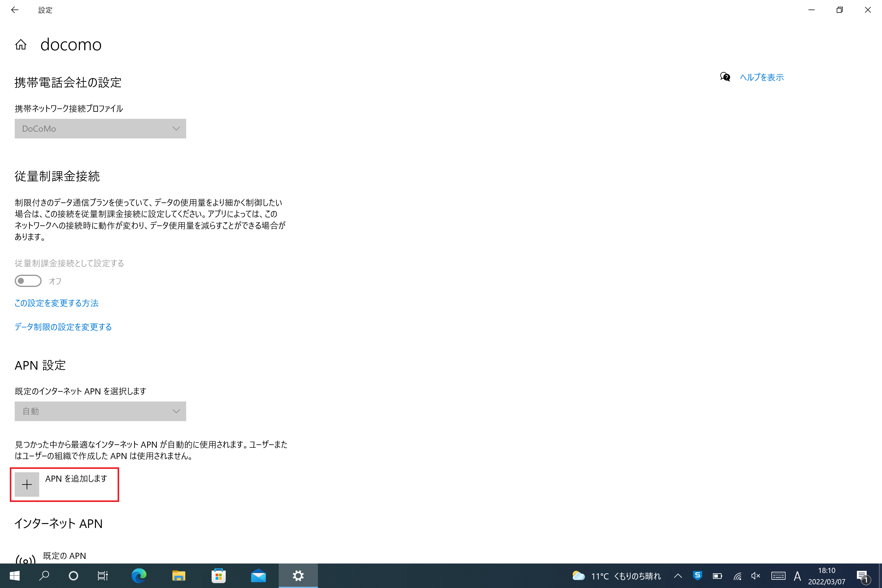This screenshot has height=588, width=882.
Task: Click the インターネット APN heading
Action: pyautogui.click(x=58, y=523)
